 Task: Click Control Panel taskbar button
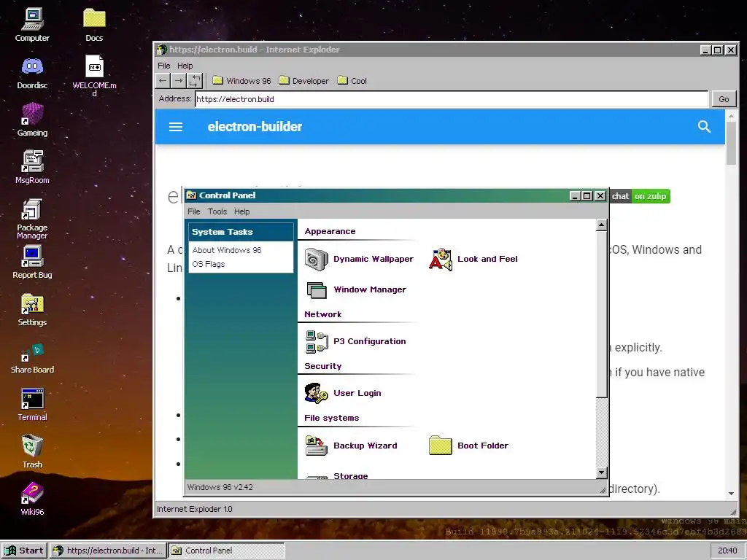(226, 551)
